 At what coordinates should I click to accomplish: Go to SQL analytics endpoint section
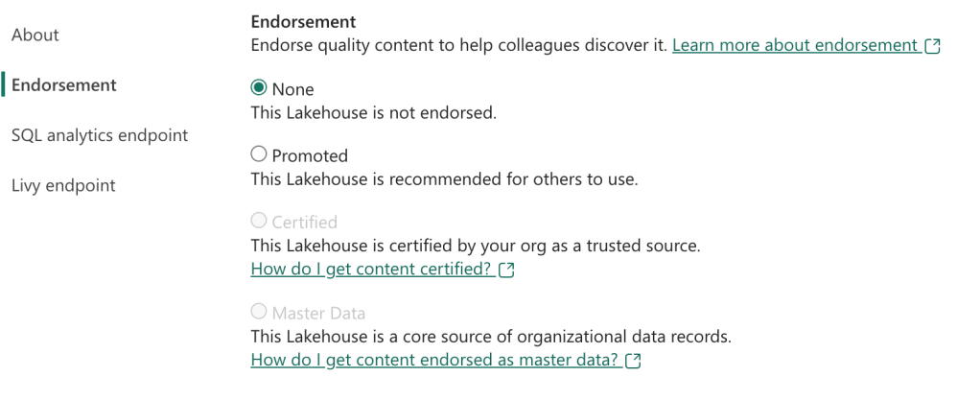point(100,135)
